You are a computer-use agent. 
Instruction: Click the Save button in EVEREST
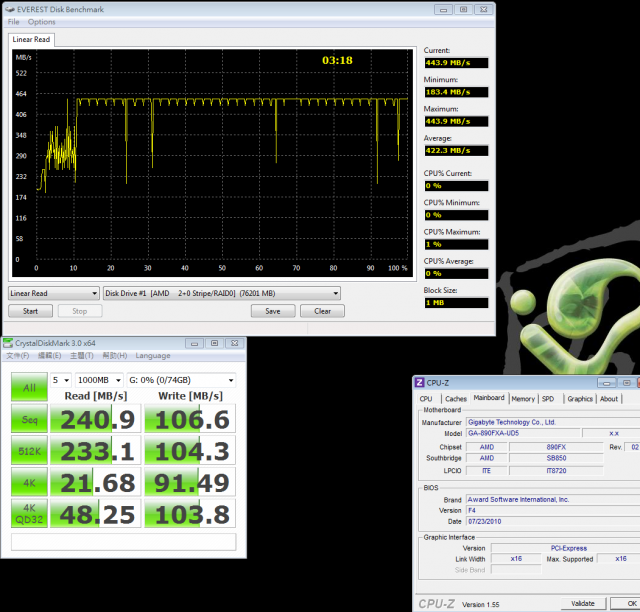(x=273, y=311)
